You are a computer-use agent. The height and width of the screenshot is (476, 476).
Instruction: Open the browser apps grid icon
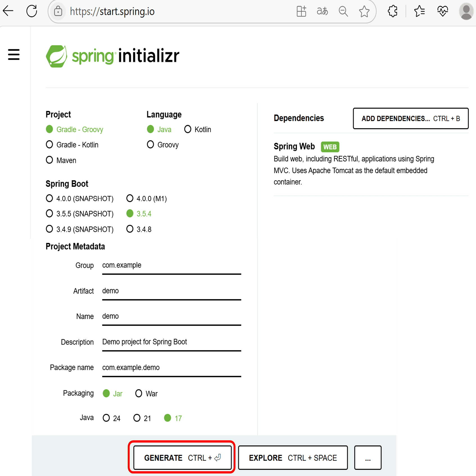click(301, 11)
